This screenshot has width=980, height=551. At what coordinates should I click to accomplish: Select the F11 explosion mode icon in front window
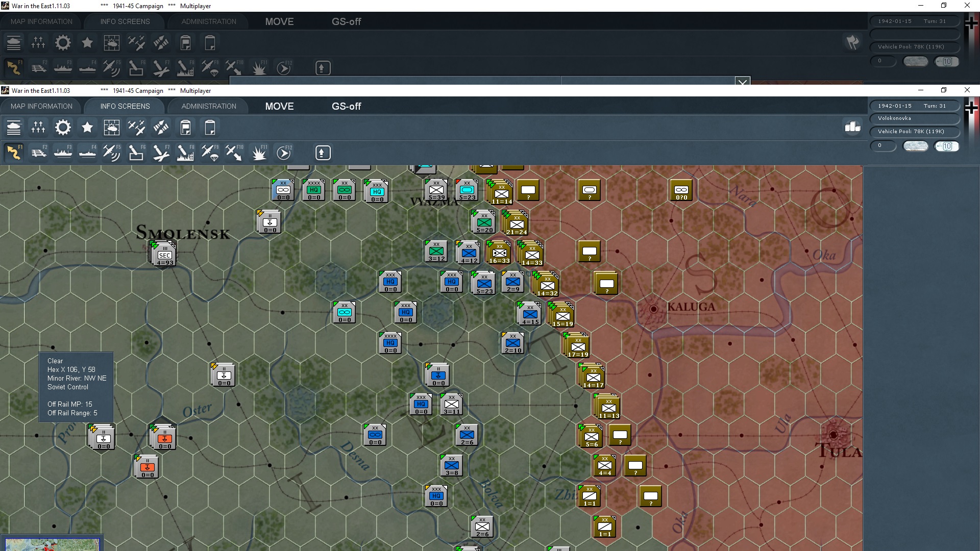click(x=259, y=153)
